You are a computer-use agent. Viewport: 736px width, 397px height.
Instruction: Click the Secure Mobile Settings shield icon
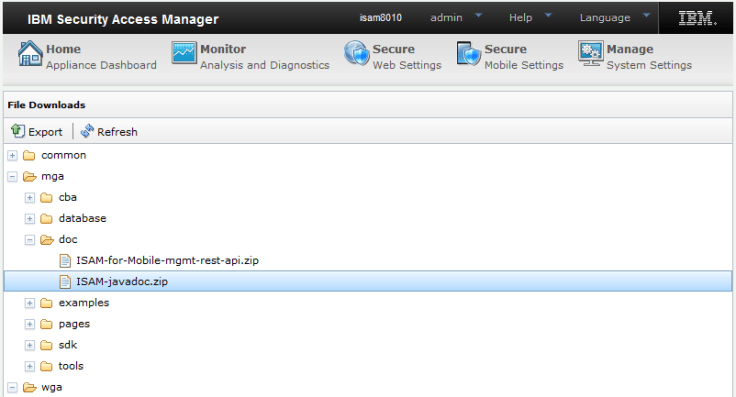click(x=468, y=53)
